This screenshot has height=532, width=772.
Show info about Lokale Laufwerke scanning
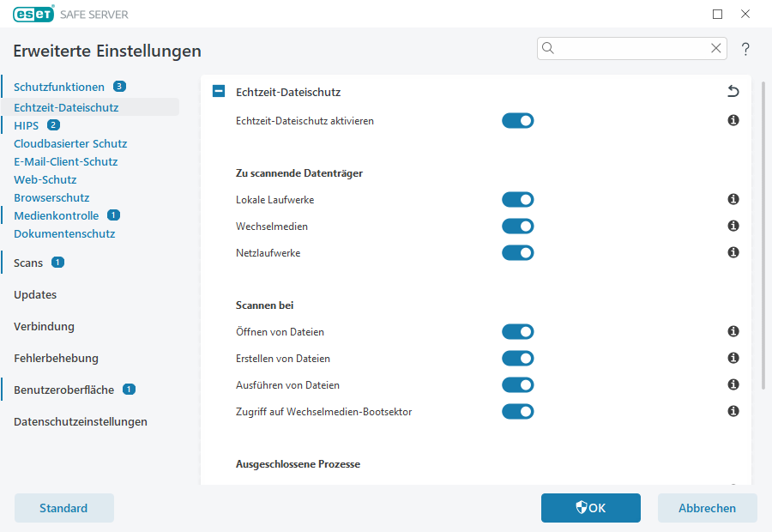click(733, 199)
